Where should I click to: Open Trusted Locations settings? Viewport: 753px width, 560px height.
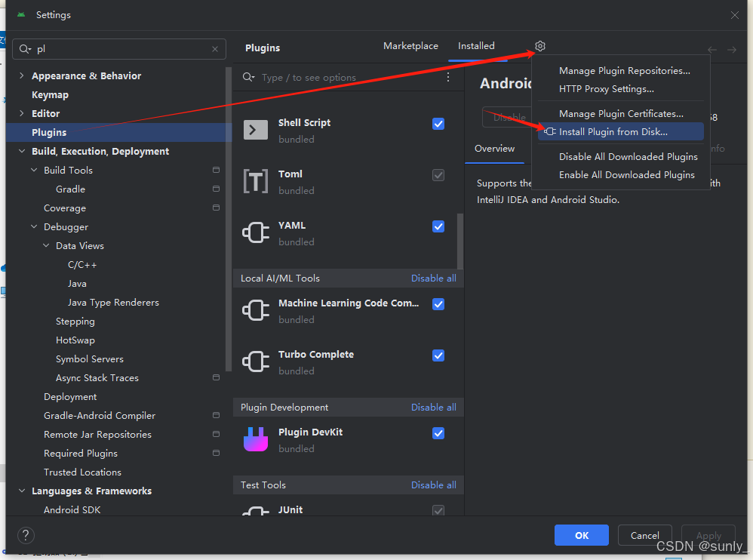[x=82, y=472]
